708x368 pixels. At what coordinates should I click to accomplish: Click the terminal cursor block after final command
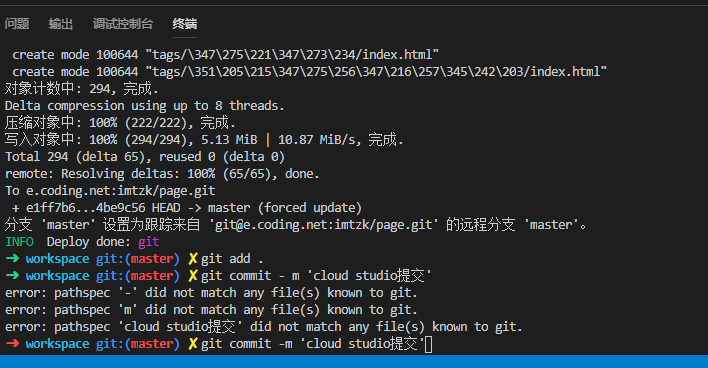429,344
